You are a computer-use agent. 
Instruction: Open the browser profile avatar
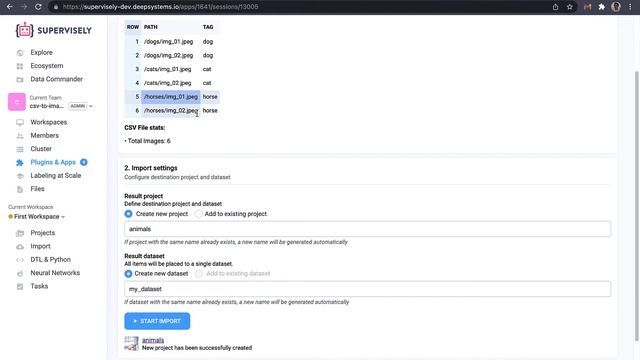(x=616, y=7)
